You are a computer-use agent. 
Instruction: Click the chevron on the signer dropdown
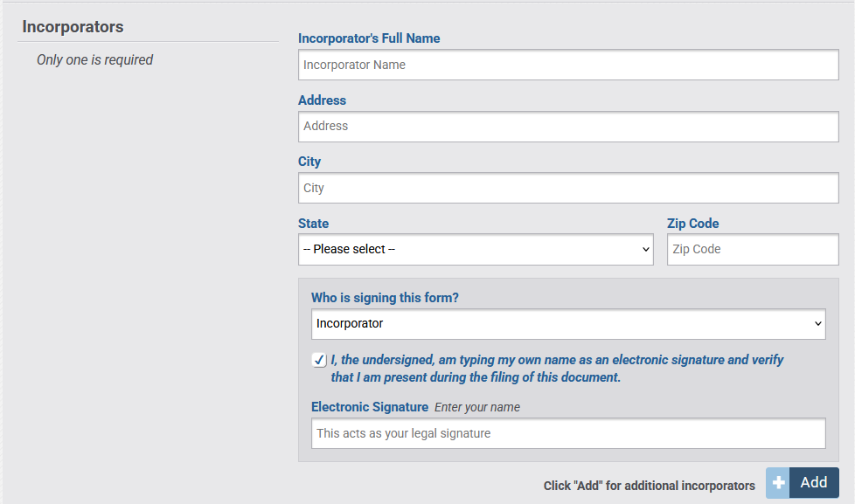tap(815, 324)
